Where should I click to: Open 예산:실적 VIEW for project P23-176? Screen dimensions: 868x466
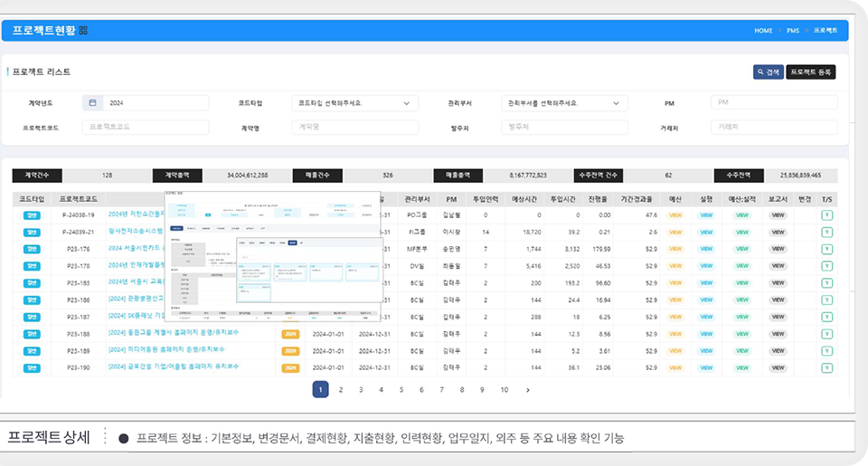[x=742, y=250]
